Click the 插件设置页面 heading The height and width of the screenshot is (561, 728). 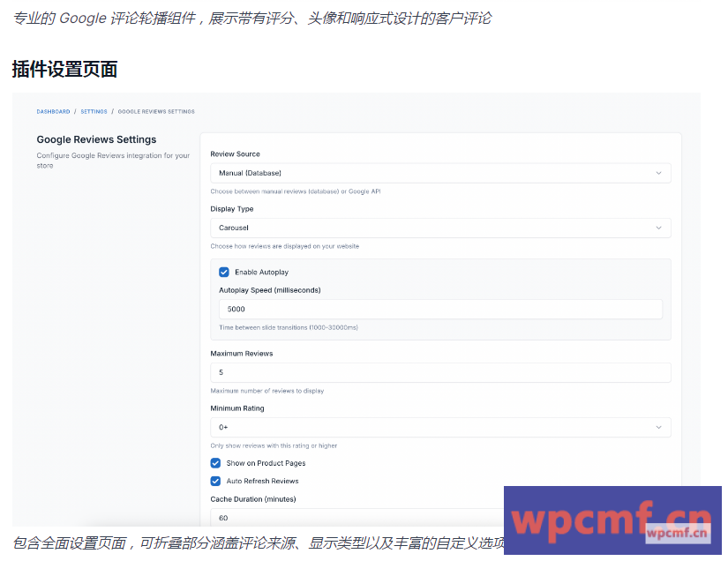tap(64, 69)
